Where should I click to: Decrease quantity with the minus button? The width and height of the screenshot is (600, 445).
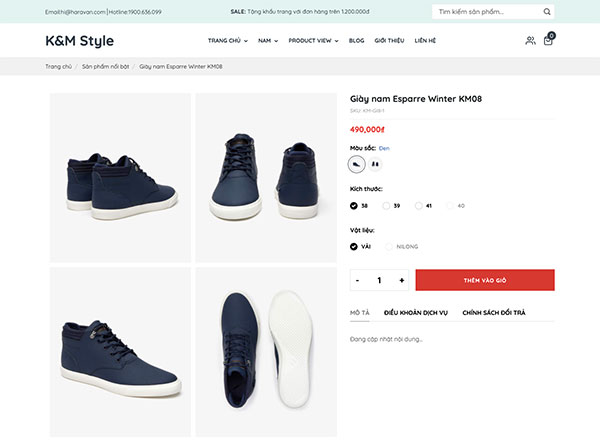click(x=357, y=280)
